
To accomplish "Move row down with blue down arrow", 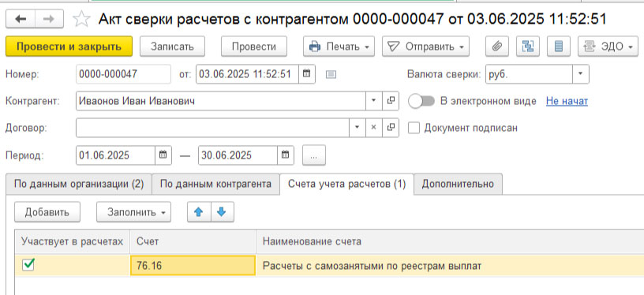I will click(x=223, y=212).
